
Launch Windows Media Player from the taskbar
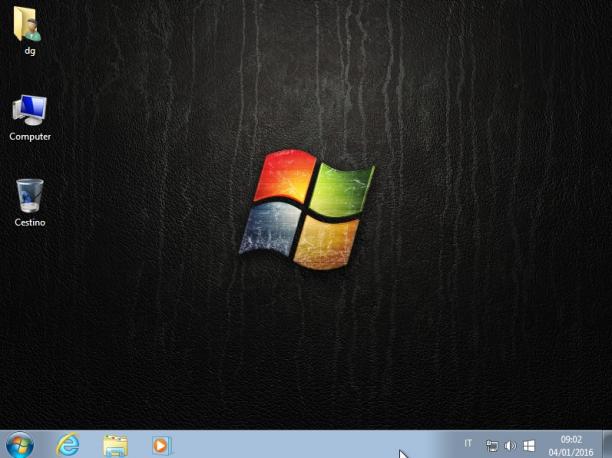(162, 445)
